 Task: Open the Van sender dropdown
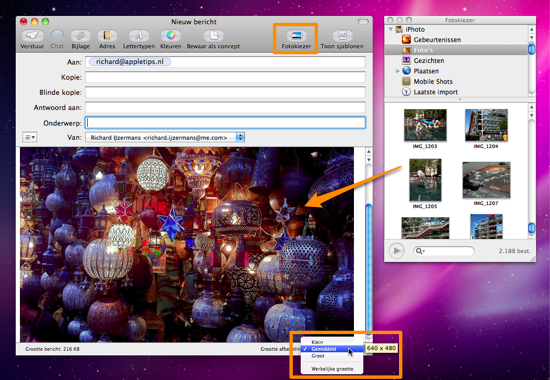click(165, 138)
